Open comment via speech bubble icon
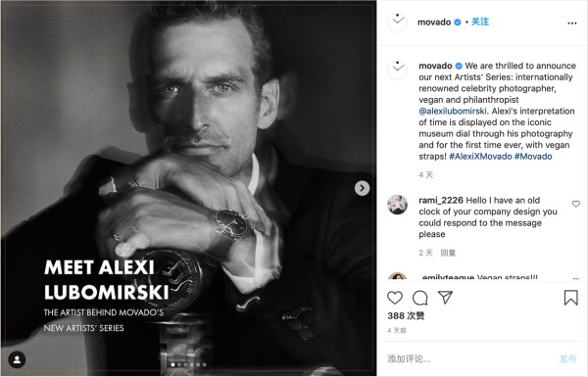588x377 pixels. click(x=420, y=298)
